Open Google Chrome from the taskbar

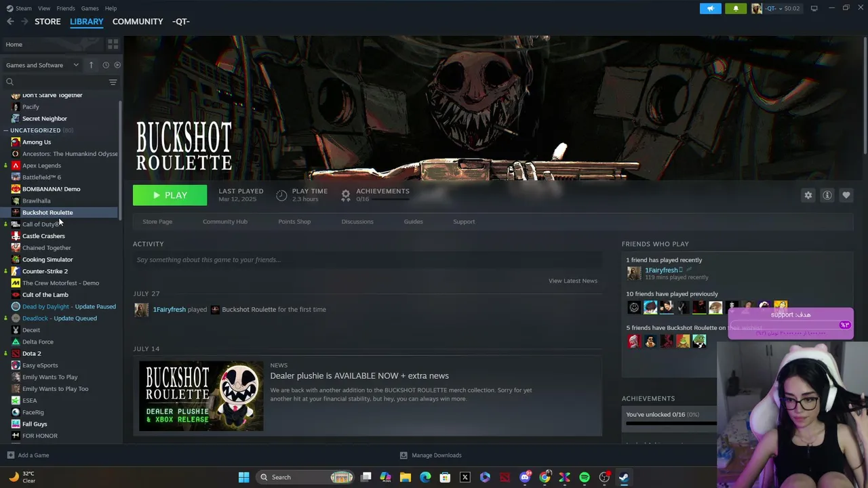point(545,477)
